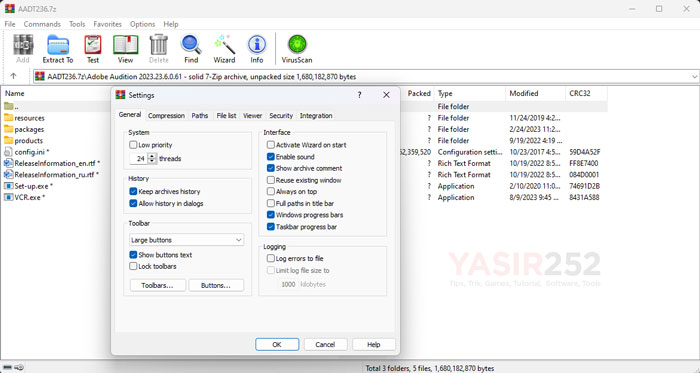Click the Set-up.exe file icon
This screenshot has height=373, width=700.
pyautogui.click(x=8, y=186)
